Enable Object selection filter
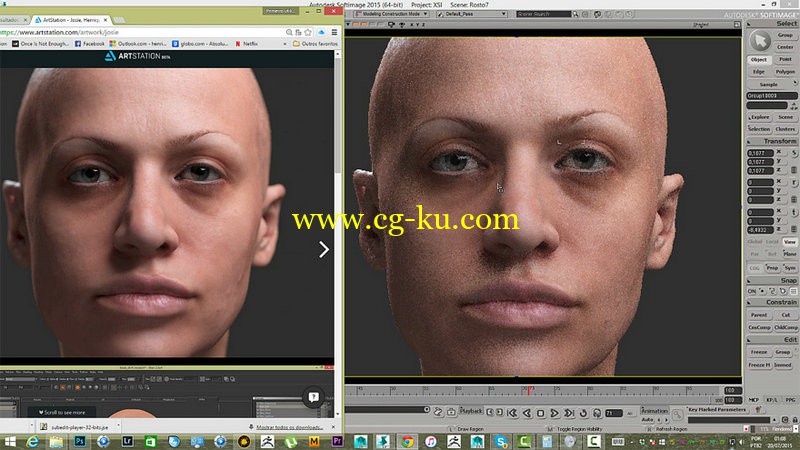Viewport: 800px width, 450px height. pyautogui.click(x=759, y=60)
